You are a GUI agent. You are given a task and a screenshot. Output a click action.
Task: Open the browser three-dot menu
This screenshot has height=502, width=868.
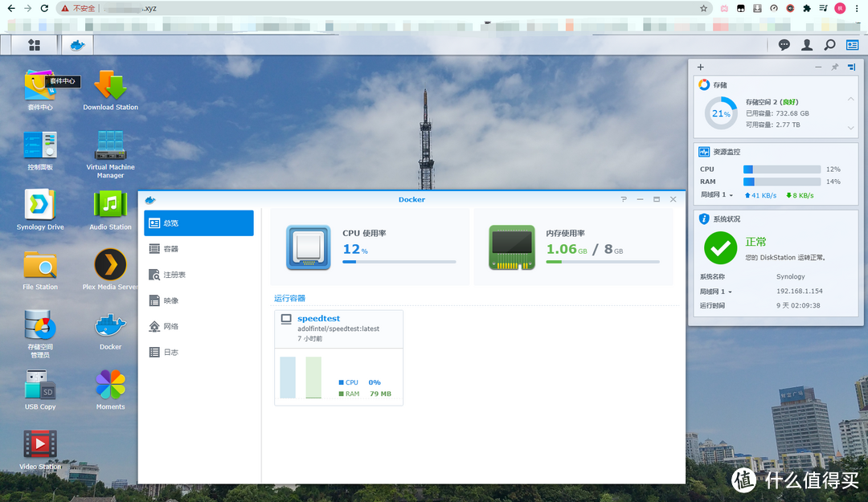[x=857, y=8]
